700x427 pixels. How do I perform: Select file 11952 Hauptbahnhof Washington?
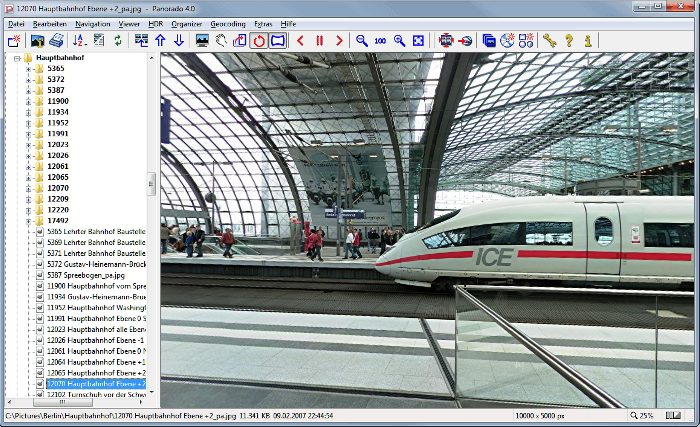point(96,308)
